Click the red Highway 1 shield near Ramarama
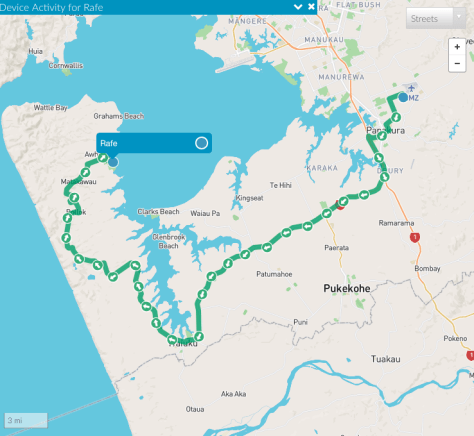 (415, 238)
